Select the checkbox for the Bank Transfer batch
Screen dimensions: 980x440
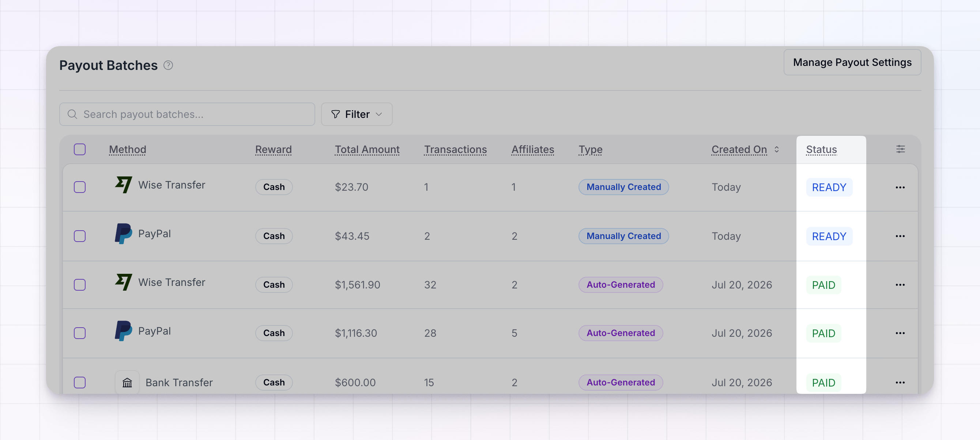click(x=79, y=383)
